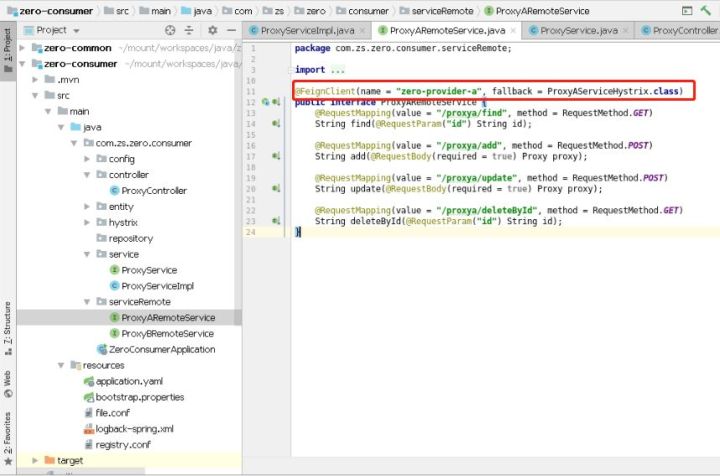This screenshot has height=476, width=720.
Task: Expand the config package
Action: click(x=87, y=159)
